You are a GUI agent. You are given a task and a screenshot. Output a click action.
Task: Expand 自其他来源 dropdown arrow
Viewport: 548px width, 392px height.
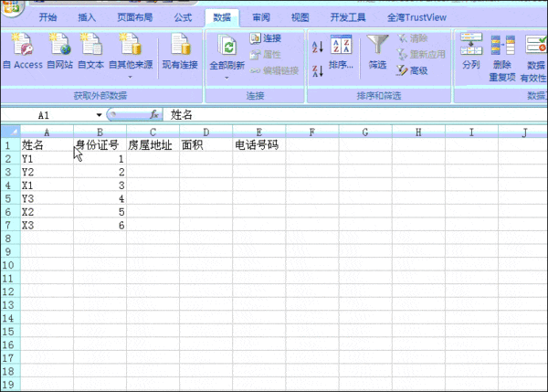pos(131,77)
